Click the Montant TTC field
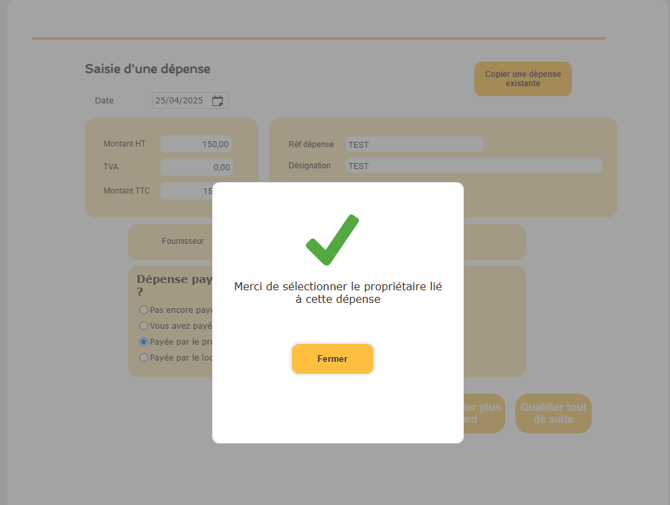Viewport: 670px width, 505px height. [x=186, y=191]
